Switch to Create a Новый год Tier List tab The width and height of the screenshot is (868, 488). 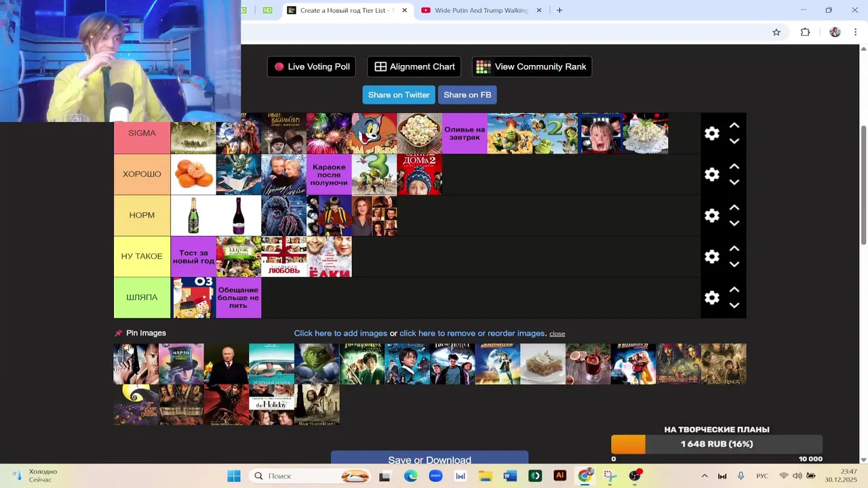(x=347, y=10)
